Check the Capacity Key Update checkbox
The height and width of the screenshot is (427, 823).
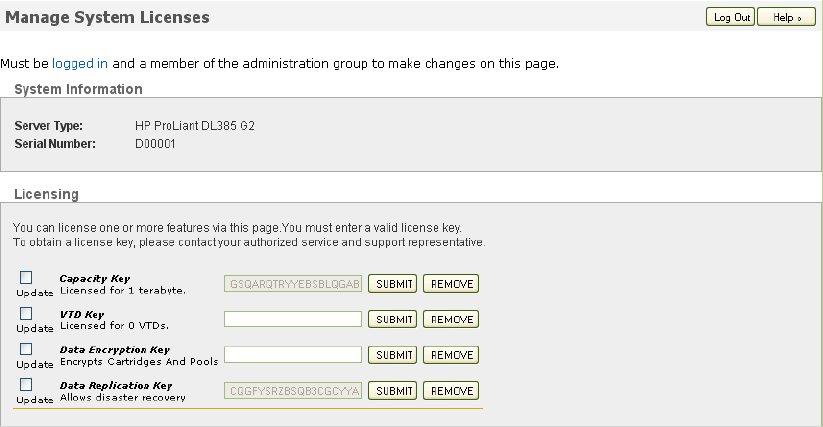(27, 278)
